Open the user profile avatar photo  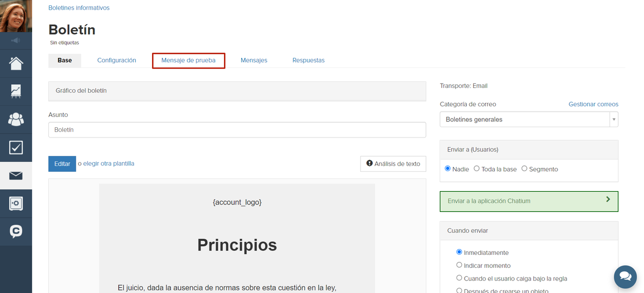click(x=16, y=16)
